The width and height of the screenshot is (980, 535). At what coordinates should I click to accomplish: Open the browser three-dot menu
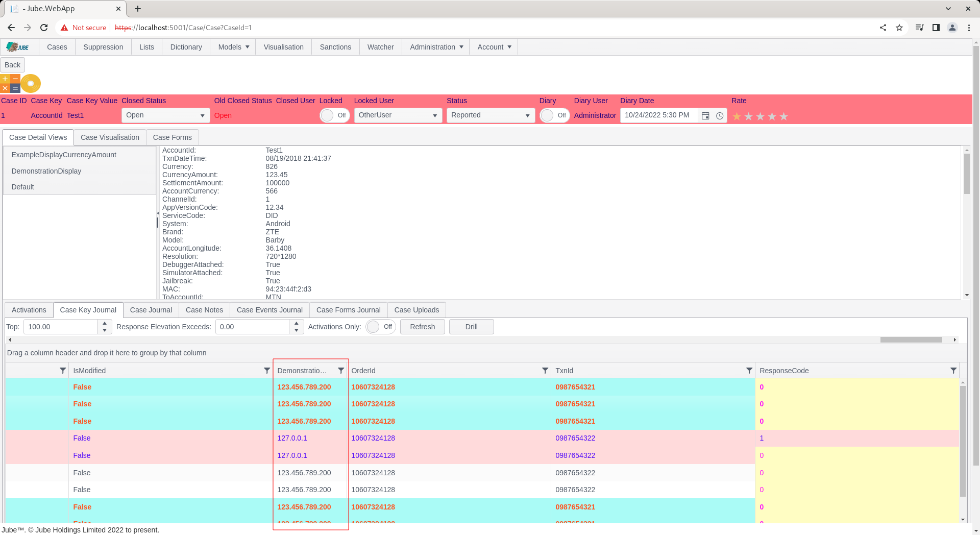click(969, 28)
